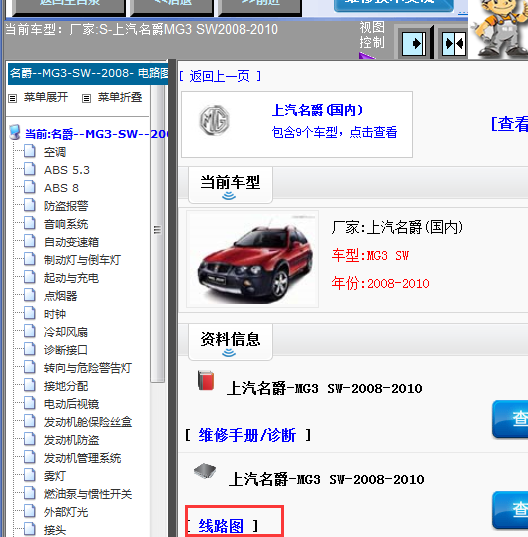Open 发动机舱保险丝盒 entry

(88, 422)
